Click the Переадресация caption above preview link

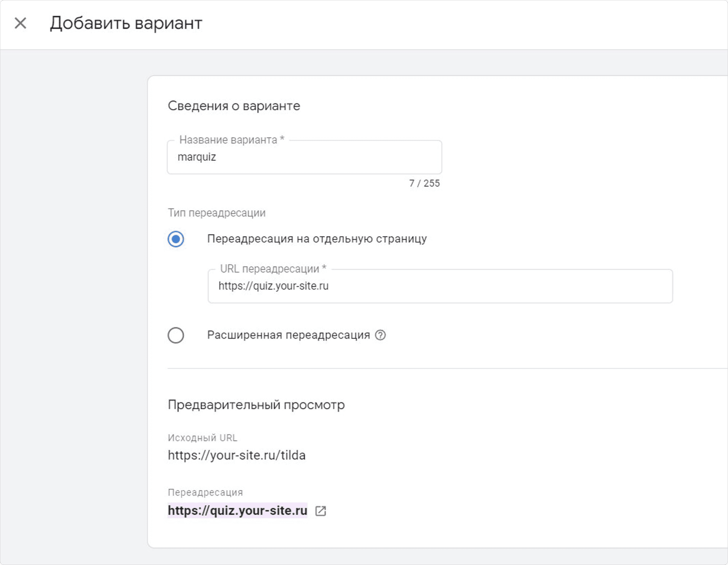(205, 492)
